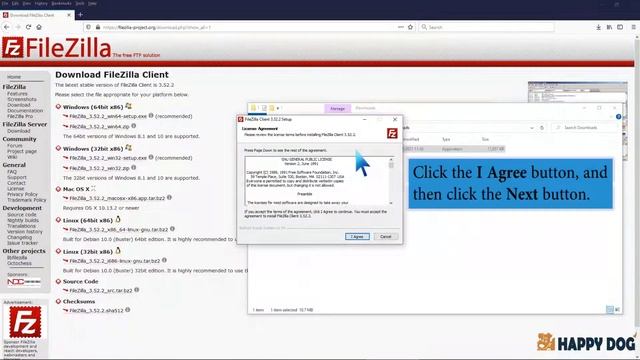Open the Manage tab in Explorer ribbon

click(338, 109)
